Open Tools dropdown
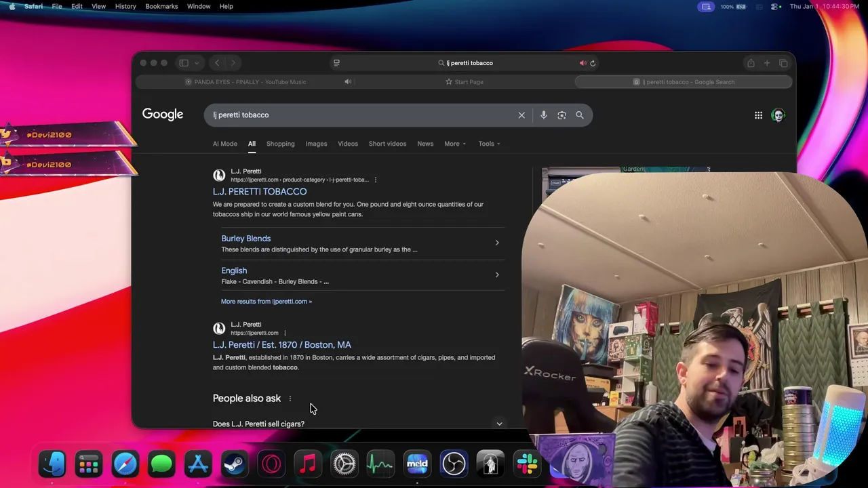 pos(489,144)
